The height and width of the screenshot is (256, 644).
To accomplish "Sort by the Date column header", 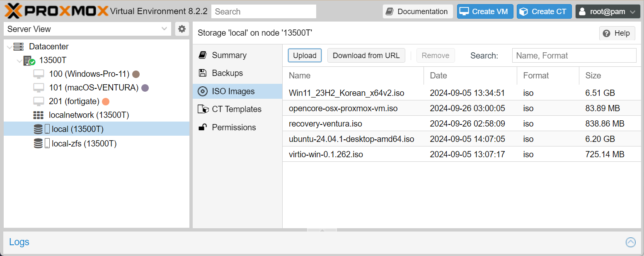I will [470, 76].
